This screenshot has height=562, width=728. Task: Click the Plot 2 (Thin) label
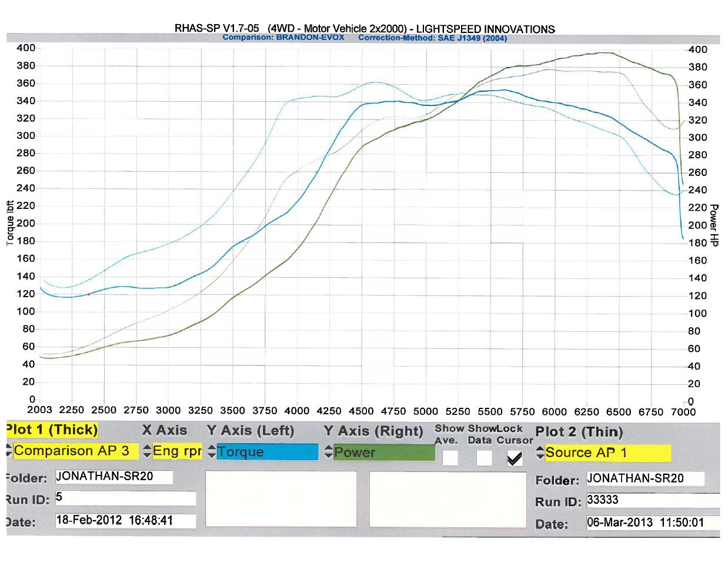click(579, 432)
